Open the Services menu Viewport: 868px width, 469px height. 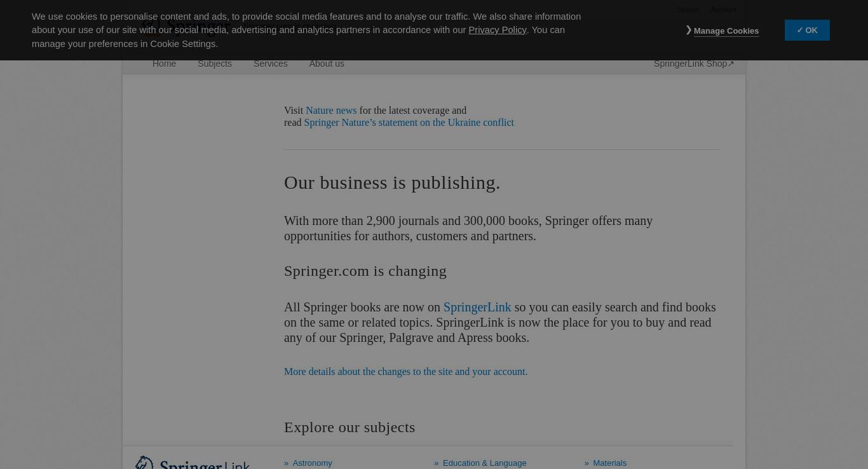click(270, 64)
